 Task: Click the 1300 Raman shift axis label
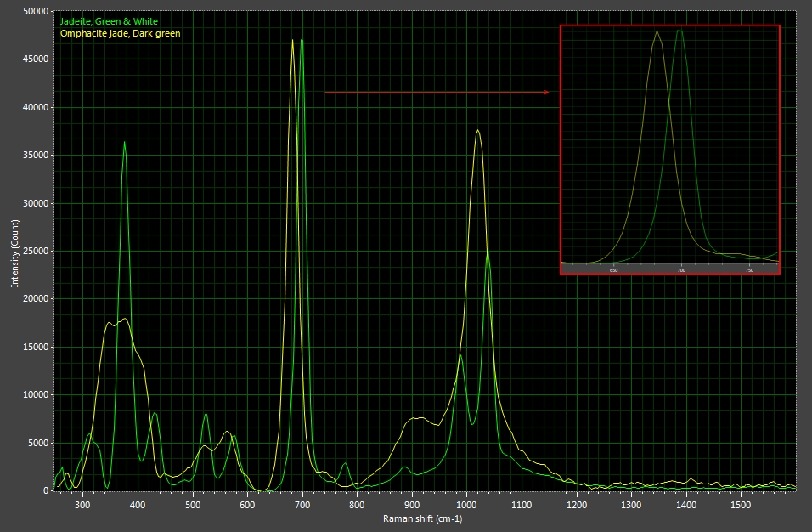pos(631,505)
